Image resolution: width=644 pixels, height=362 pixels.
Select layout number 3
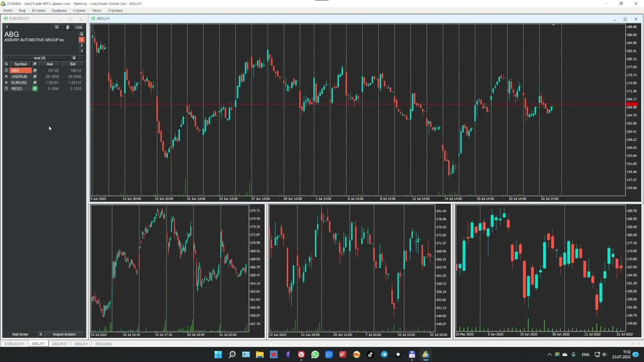click(x=81, y=51)
